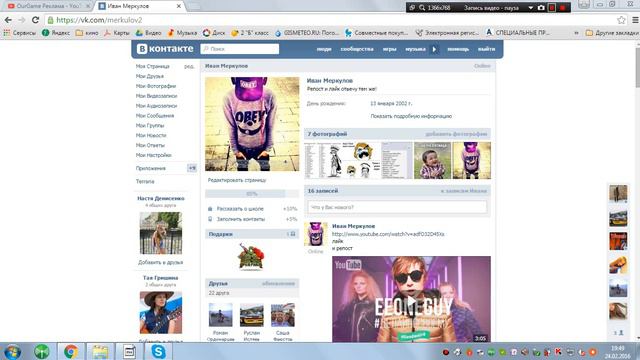Open the Диск bookmark
The height and width of the screenshot is (360, 640).
(214, 33)
